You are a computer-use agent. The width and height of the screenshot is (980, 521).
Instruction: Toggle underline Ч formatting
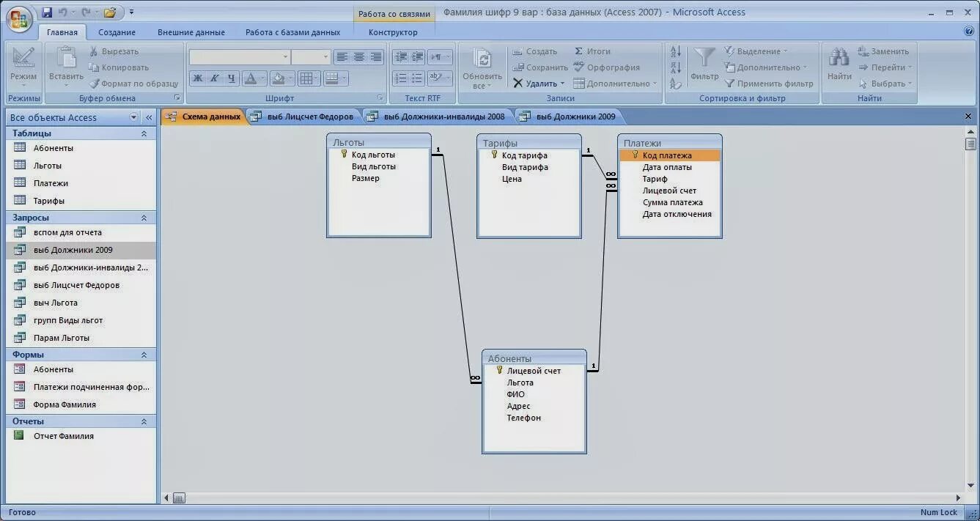[x=232, y=78]
